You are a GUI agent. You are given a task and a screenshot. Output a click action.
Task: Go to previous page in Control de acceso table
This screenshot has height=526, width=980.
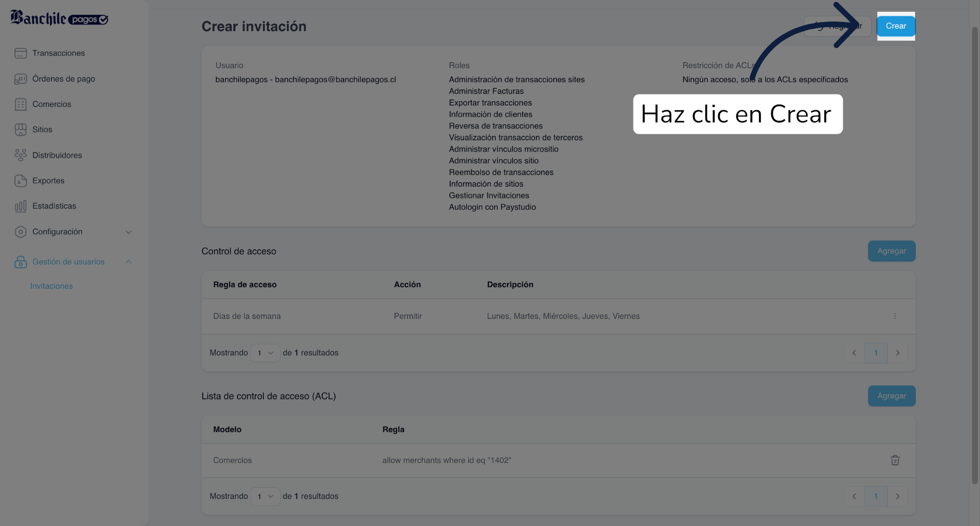pyautogui.click(x=854, y=353)
